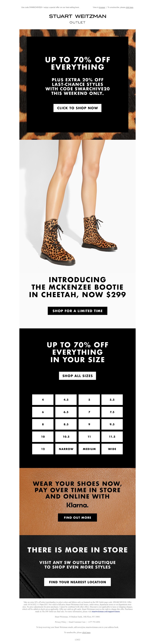
Task: Select shoe size 5.5
Action: coord(112,400)
